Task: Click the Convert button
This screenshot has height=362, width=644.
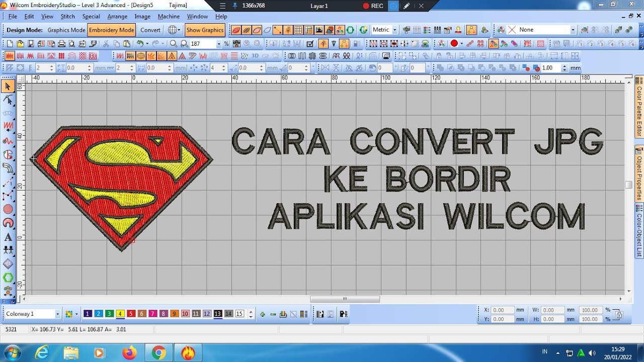Action: 150,30
